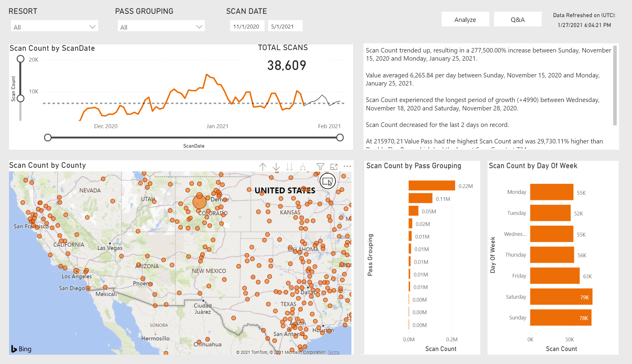
Task: Expand the Resort dropdown
Action: 92,27
